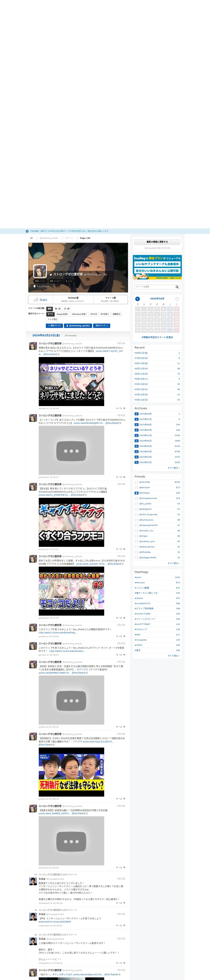This screenshot has width=210, height=980.
Task: Toggle the RTを除く filter
Action: point(105,314)
